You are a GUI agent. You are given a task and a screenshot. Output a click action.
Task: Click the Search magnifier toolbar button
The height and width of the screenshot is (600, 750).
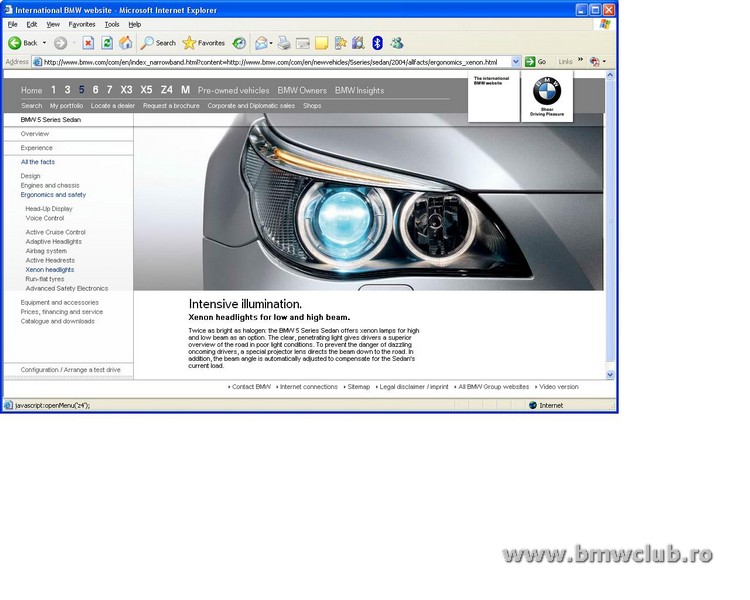click(x=158, y=43)
